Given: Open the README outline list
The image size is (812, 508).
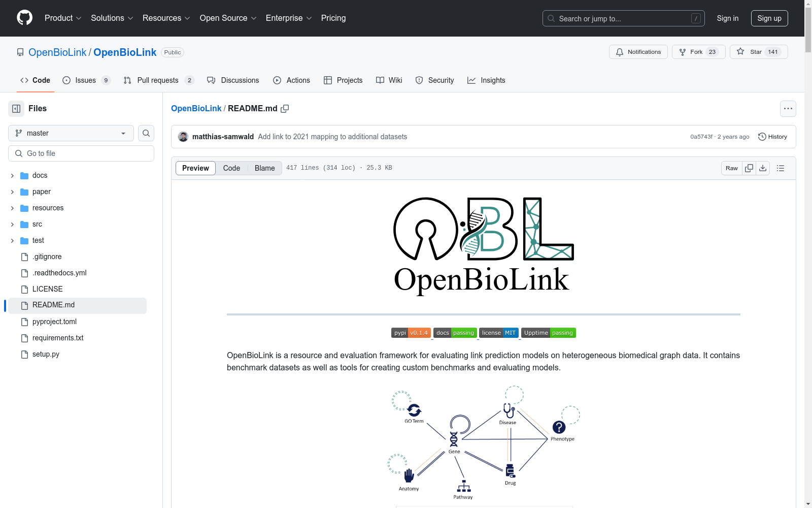Looking at the screenshot, I should 781,168.
